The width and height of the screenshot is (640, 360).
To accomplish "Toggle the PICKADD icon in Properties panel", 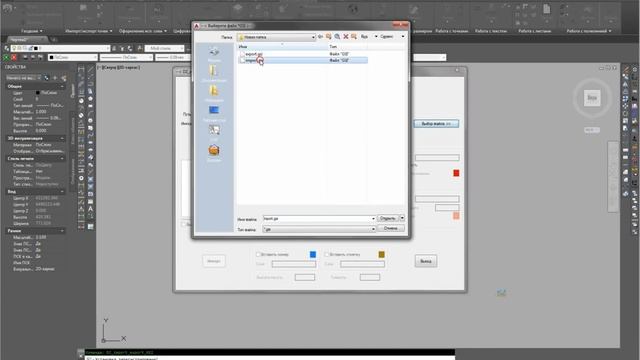I will click(x=47, y=78).
